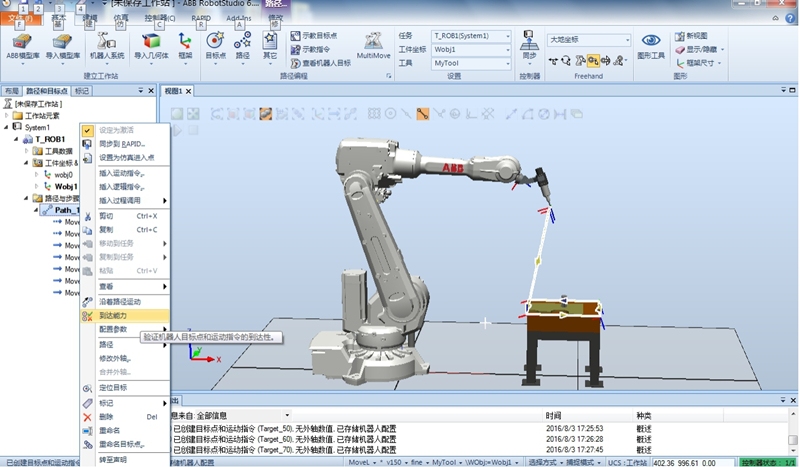Toggle 设定为激活 checked menu item
800x467 pixels.
coord(120,131)
